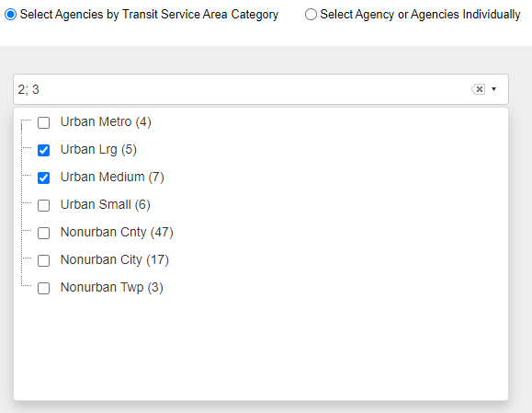Click the Urban Lrg (5) label
This screenshot has height=413, width=532.
[x=98, y=149]
